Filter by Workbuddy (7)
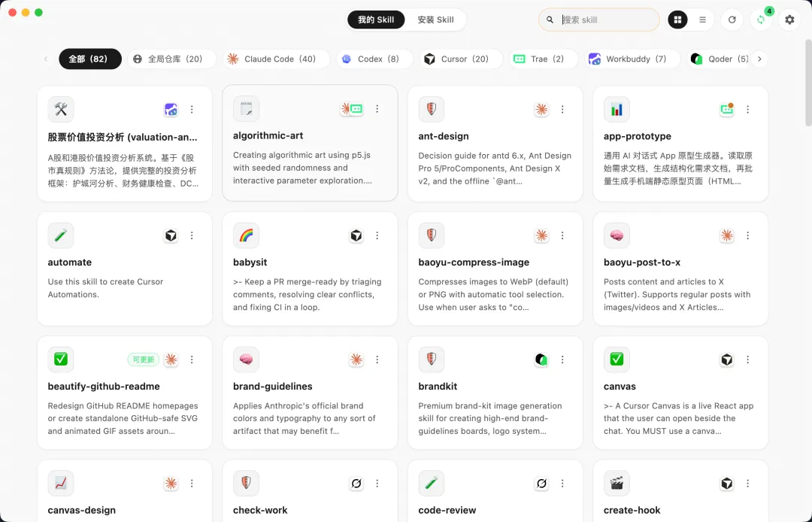 [632, 59]
